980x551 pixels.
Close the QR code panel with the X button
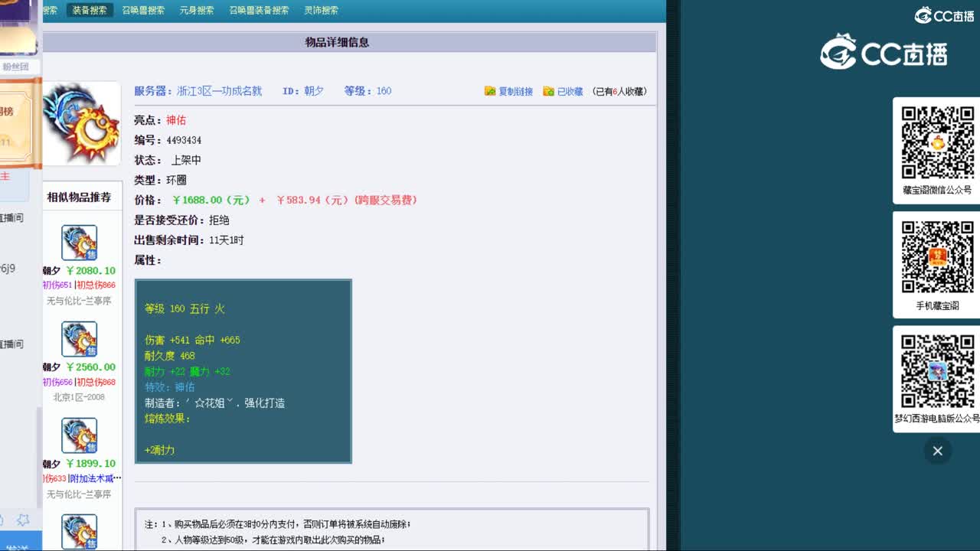(937, 452)
